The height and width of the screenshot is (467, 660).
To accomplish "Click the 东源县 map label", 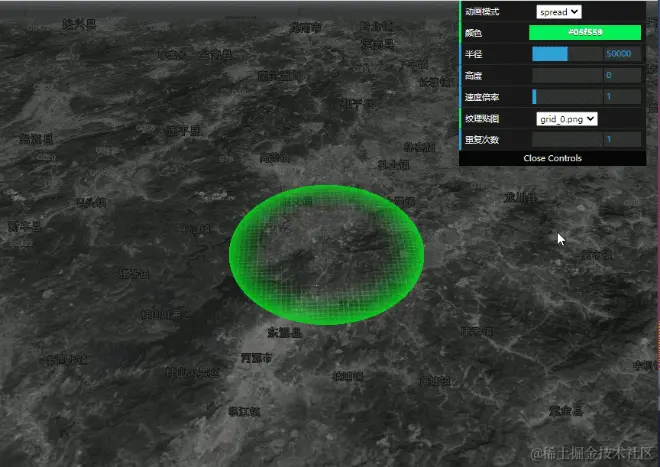I will pos(284,333).
